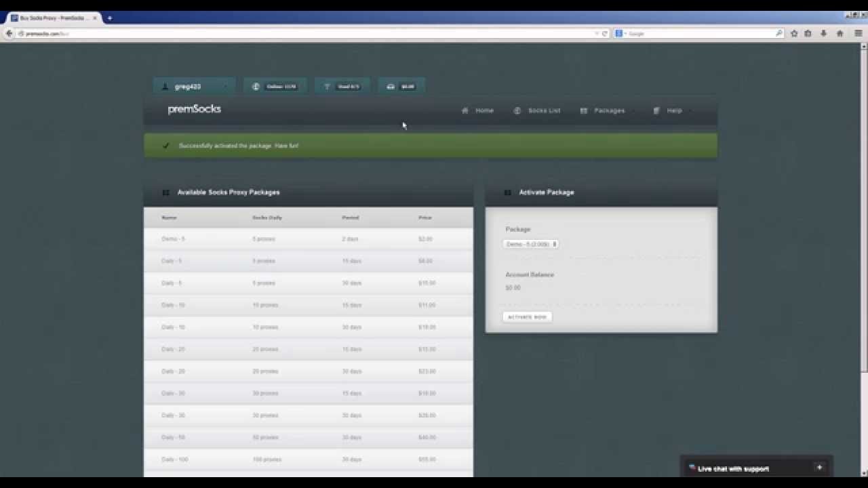Click the Period column header
Viewport: 868px width, 488px height.
click(x=351, y=218)
